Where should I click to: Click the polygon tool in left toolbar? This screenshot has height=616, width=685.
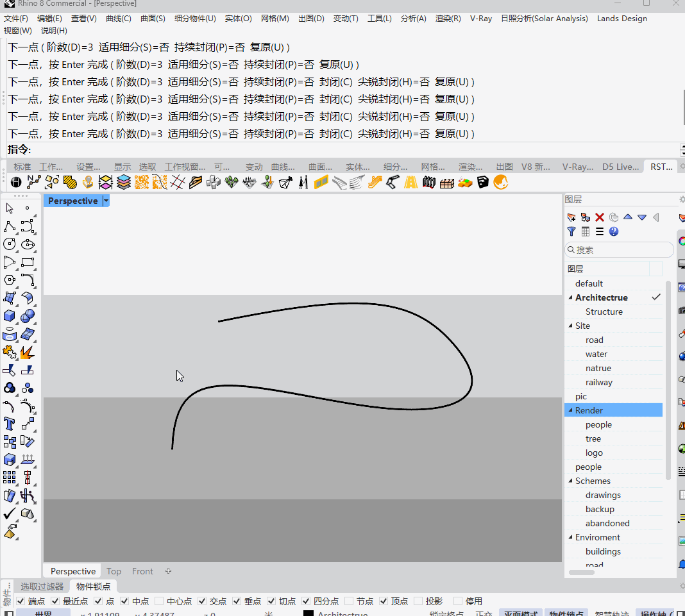10,280
